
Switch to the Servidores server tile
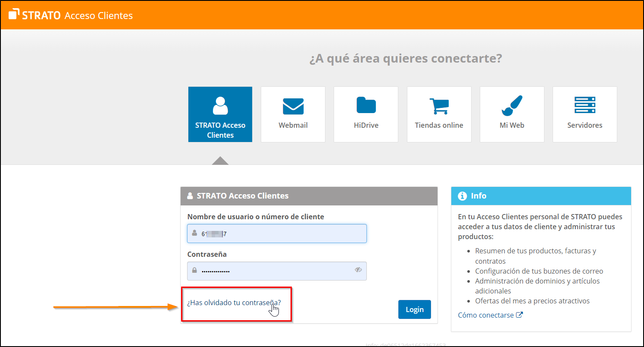(x=585, y=114)
